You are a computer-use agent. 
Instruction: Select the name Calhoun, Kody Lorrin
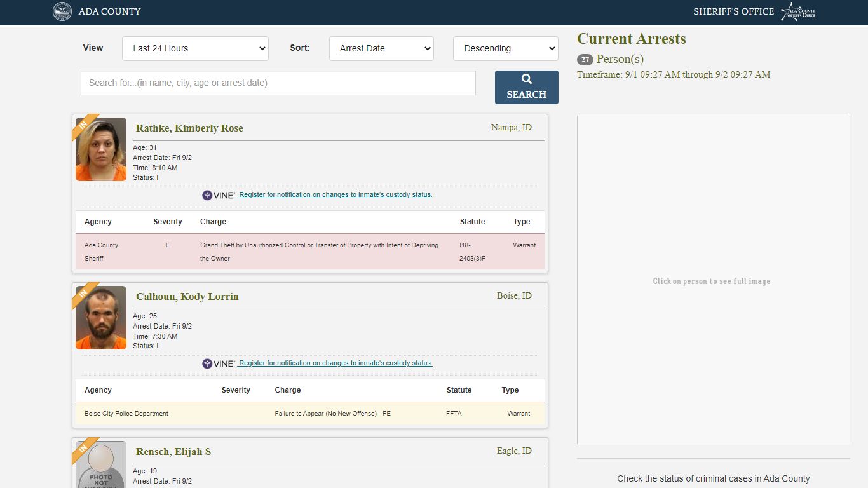tap(187, 297)
